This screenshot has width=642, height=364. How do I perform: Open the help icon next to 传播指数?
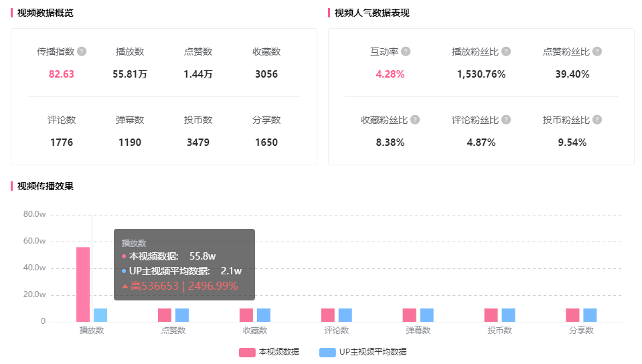click(x=82, y=52)
